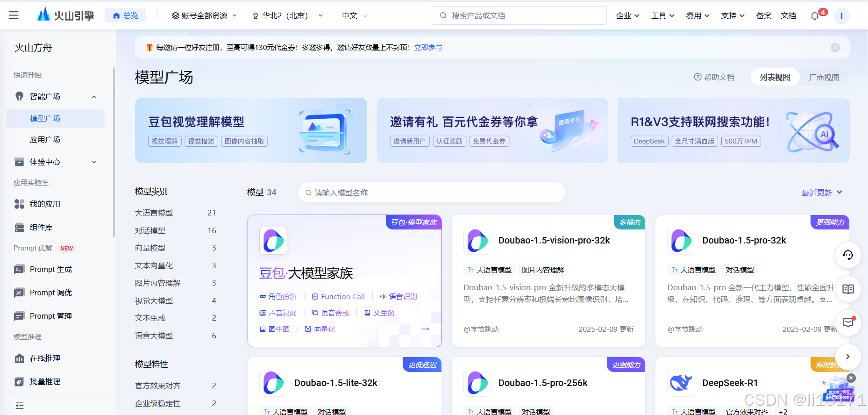Open the notification bell icon
The height and width of the screenshot is (415, 868).
point(815,16)
